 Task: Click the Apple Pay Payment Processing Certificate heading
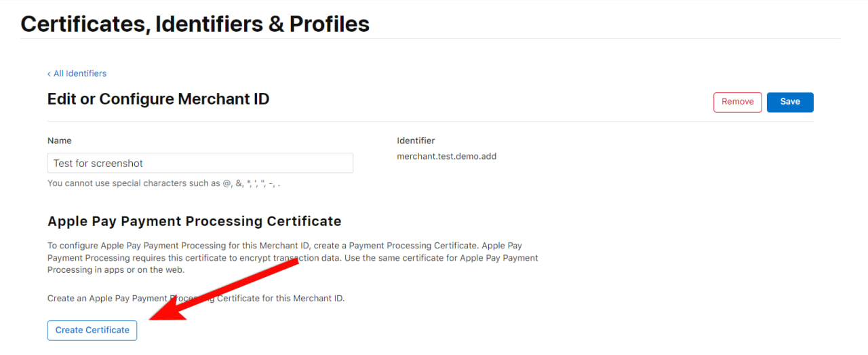(x=194, y=221)
